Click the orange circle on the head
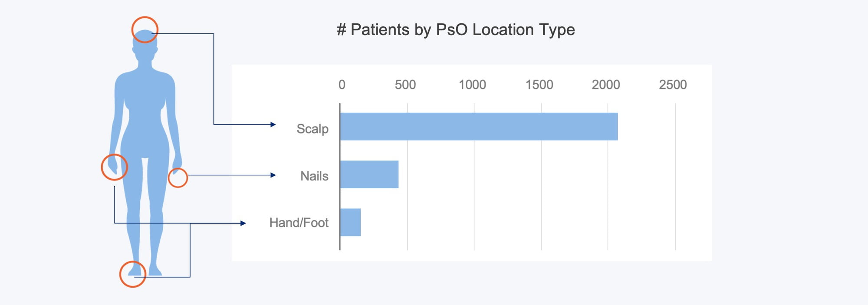The height and width of the screenshot is (305, 868). pyautogui.click(x=145, y=30)
